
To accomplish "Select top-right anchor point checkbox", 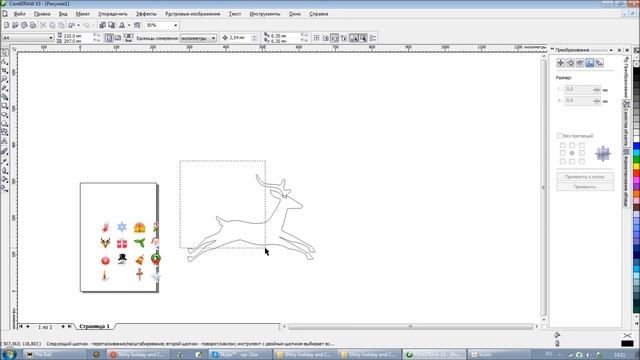I will pos(582,145).
